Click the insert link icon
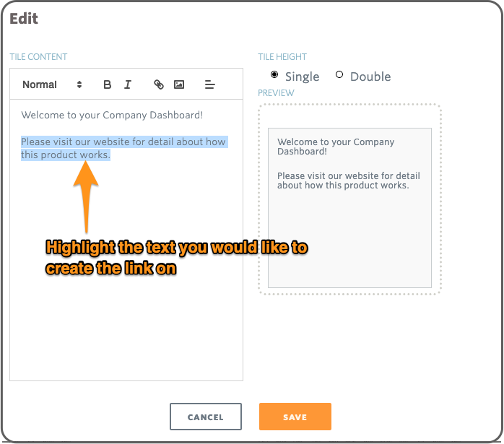 click(159, 84)
